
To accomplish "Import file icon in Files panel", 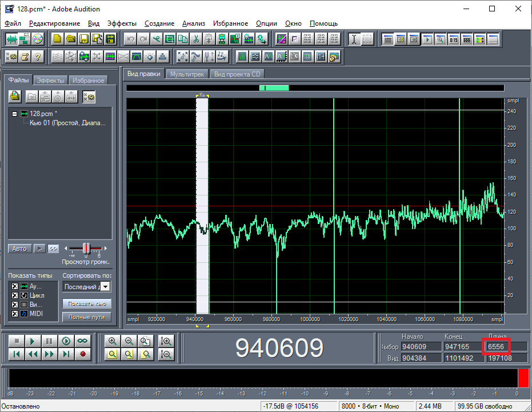I will pos(15,97).
